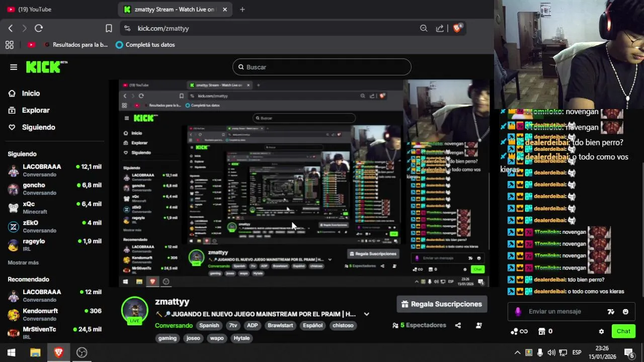644x362 pixels.
Task: Focus the Buscar search field
Action: 322,67
